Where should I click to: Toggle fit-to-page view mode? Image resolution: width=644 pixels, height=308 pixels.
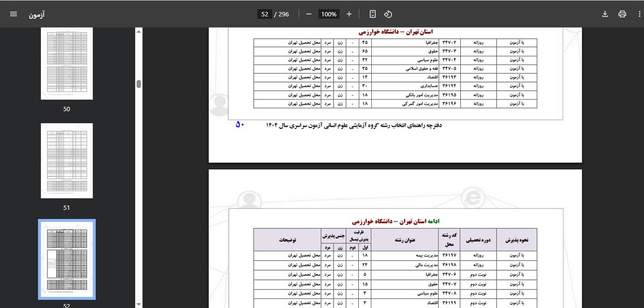point(372,14)
